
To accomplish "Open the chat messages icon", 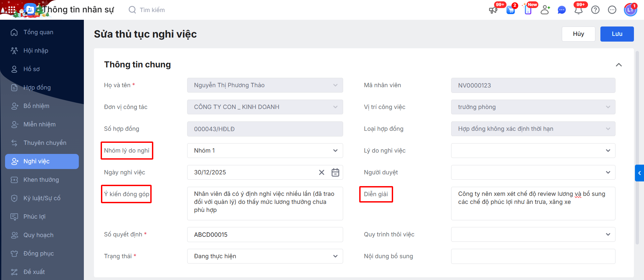I will click(x=562, y=10).
